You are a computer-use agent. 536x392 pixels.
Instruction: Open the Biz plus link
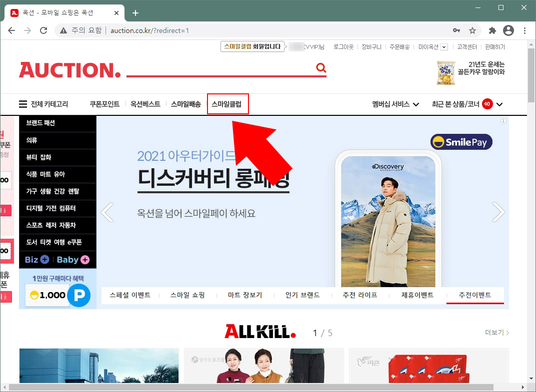(36, 260)
